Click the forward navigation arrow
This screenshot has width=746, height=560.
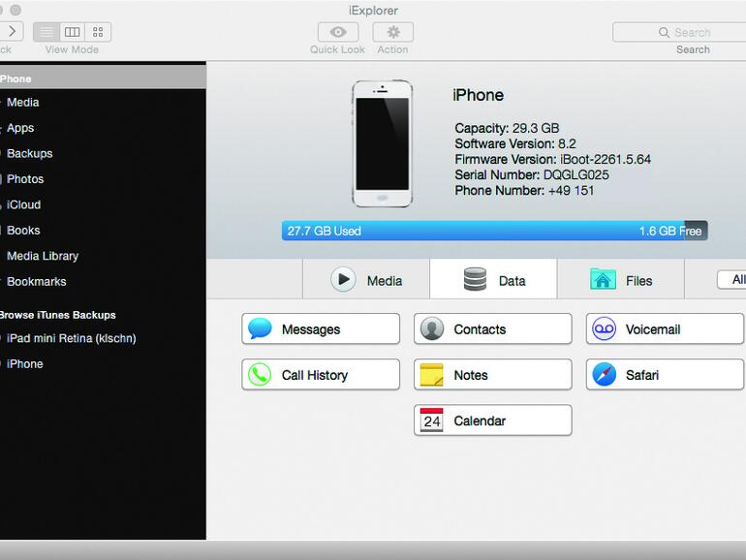[12, 32]
